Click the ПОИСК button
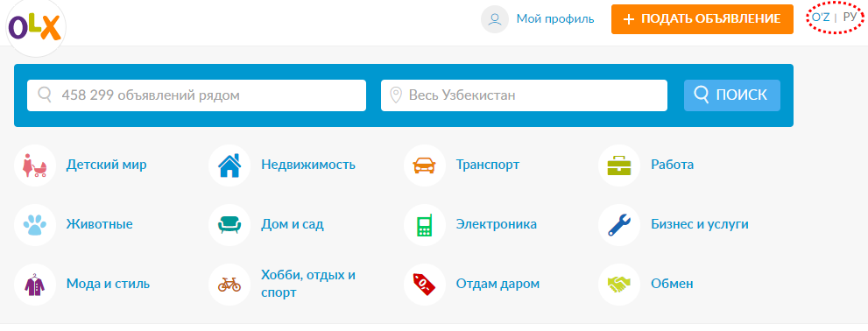Image resolution: width=868 pixels, height=331 pixels. pos(732,95)
